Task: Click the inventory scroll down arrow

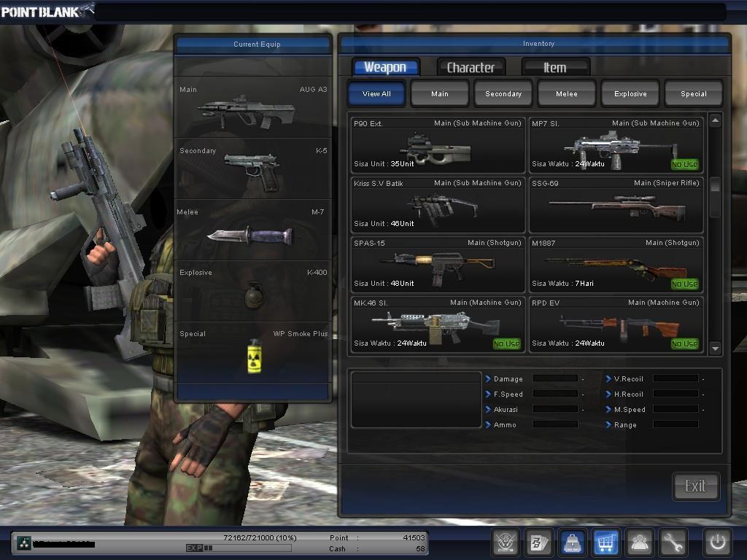Action: click(x=715, y=349)
